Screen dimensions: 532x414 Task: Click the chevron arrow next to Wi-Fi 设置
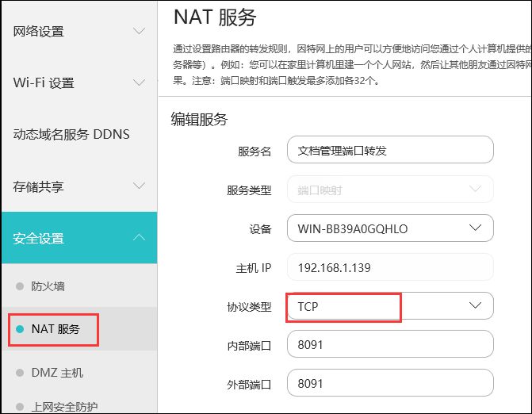[x=139, y=82]
